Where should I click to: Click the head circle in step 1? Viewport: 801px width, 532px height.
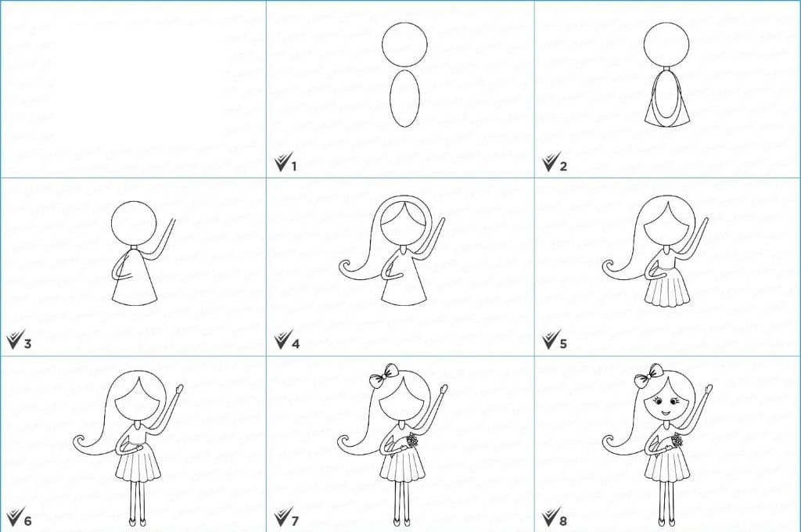(x=404, y=45)
